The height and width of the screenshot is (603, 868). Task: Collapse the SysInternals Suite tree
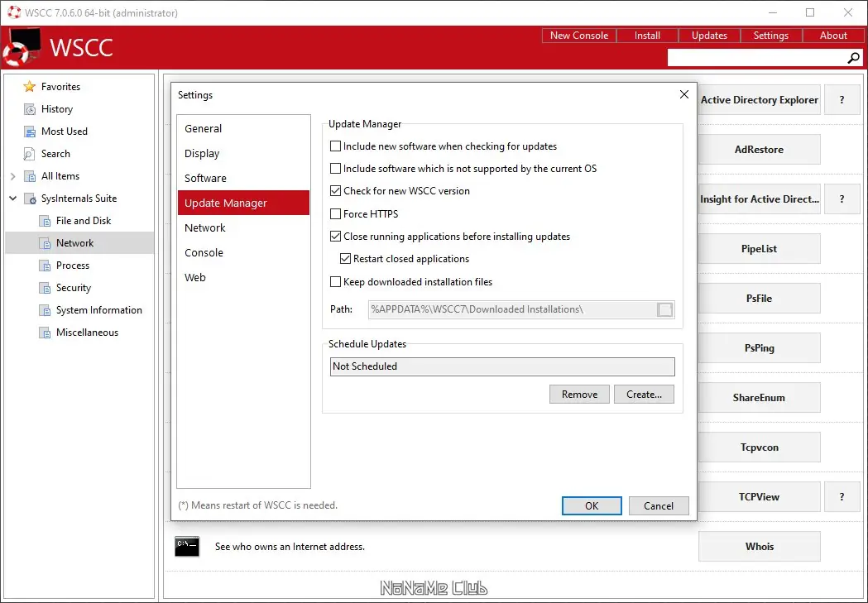pyautogui.click(x=13, y=198)
